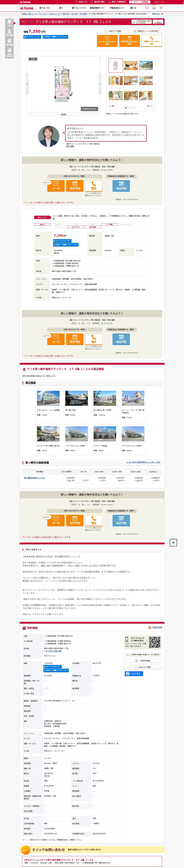Click 更新時にメールを受け取る button
The width and height of the screenshot is (184, 868).
[x=146, y=31]
